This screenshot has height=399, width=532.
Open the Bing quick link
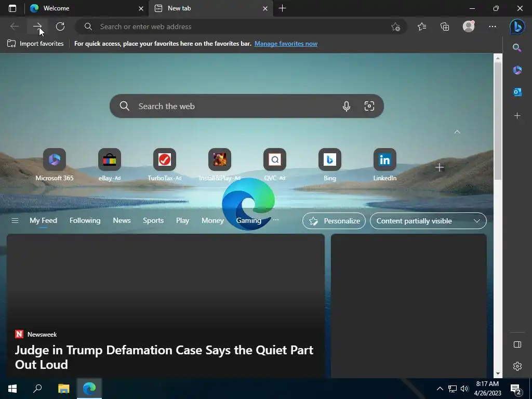(329, 165)
